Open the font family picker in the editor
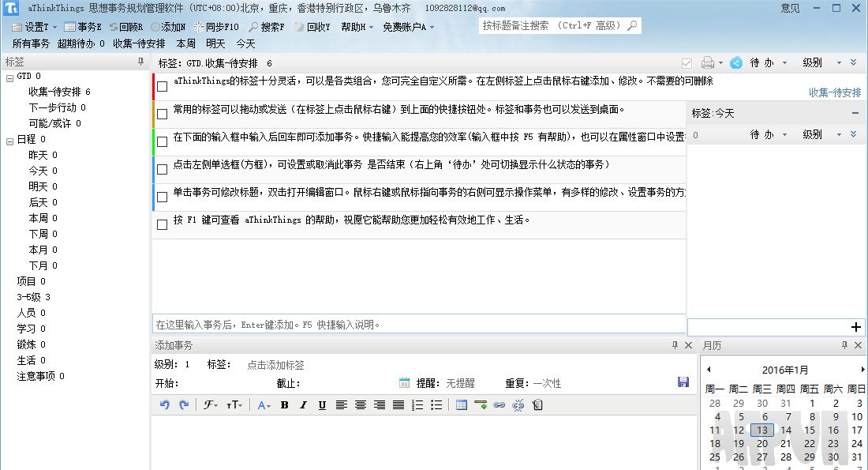 pos(211,405)
